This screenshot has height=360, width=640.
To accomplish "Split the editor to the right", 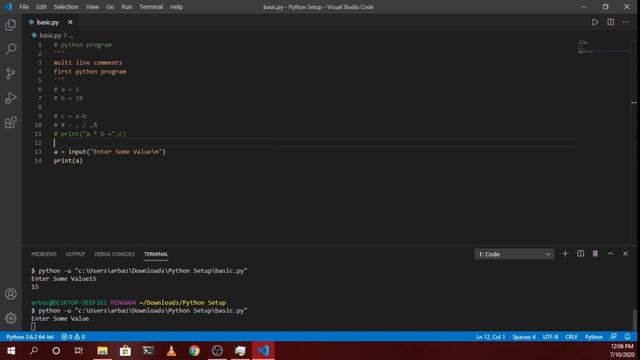I will (x=610, y=22).
